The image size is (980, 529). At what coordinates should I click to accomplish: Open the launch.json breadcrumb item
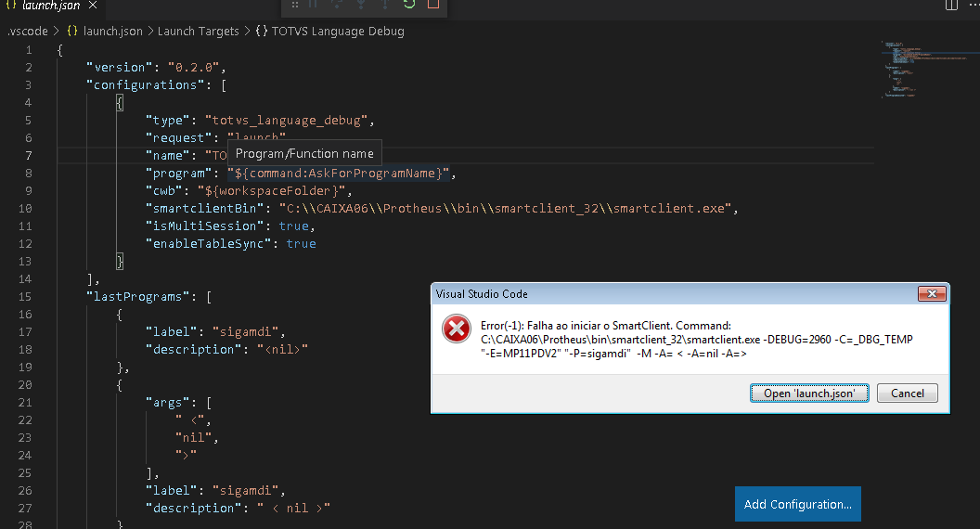[x=112, y=31]
